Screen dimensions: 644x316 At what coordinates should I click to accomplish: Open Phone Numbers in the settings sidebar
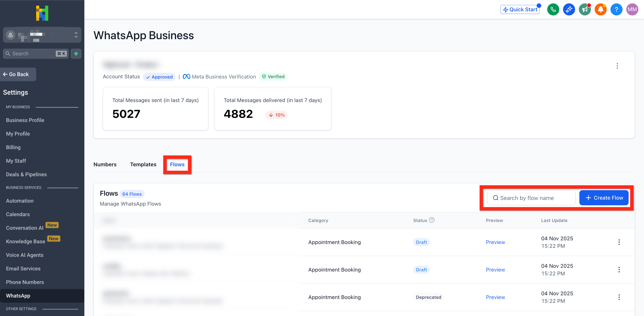[x=25, y=282]
